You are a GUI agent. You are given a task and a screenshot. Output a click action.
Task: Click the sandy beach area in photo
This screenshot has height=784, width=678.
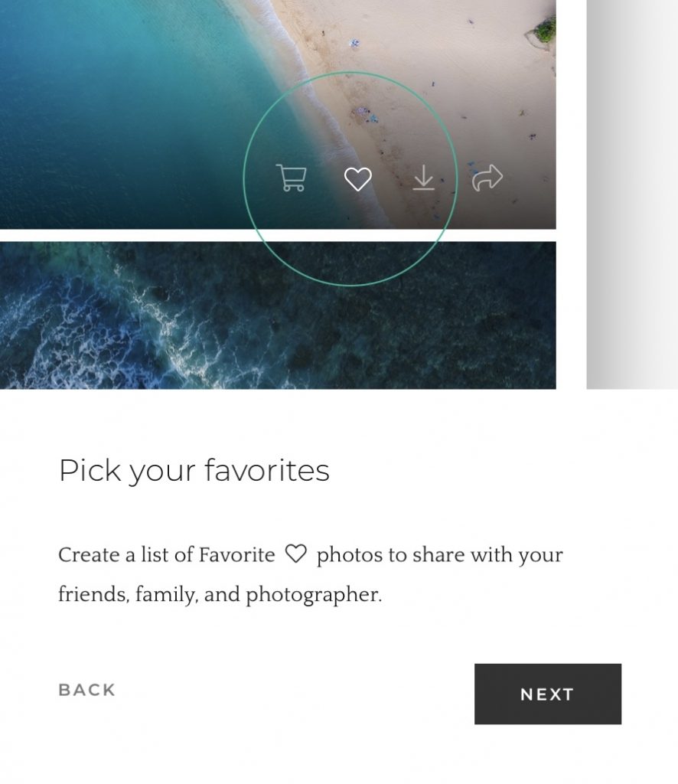(440, 75)
